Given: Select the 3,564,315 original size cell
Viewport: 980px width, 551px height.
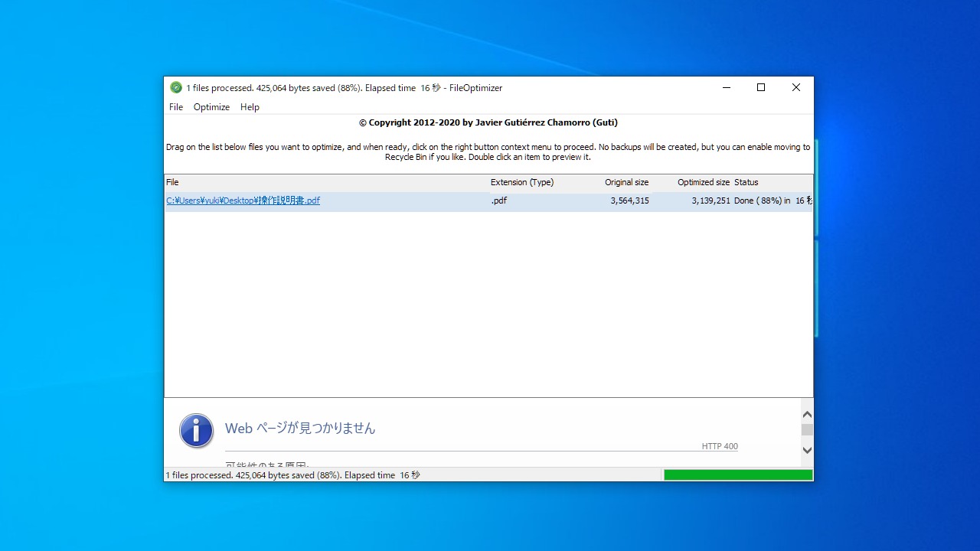Looking at the screenshot, I should point(629,201).
